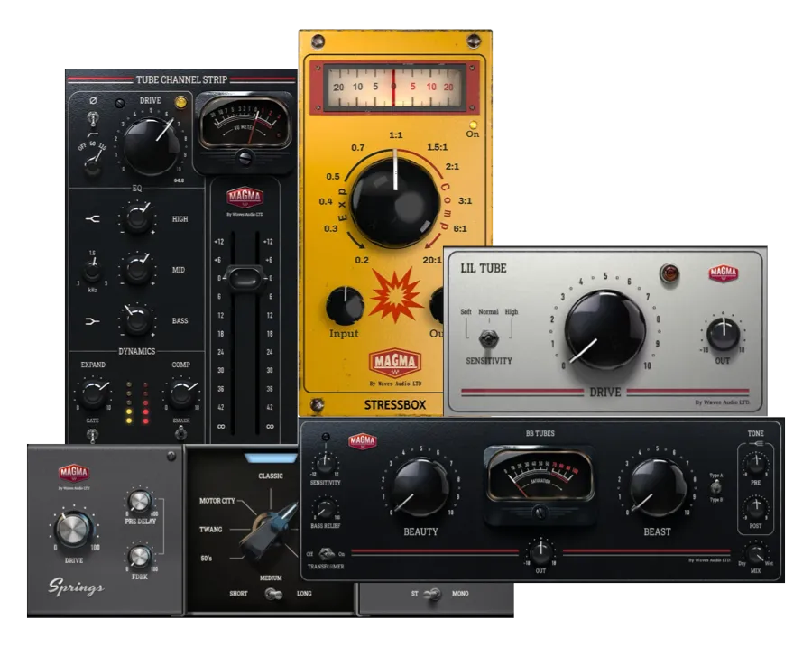The image size is (812, 647).
Task: Click the Magma logo on Stressbox
Action: pos(394,363)
